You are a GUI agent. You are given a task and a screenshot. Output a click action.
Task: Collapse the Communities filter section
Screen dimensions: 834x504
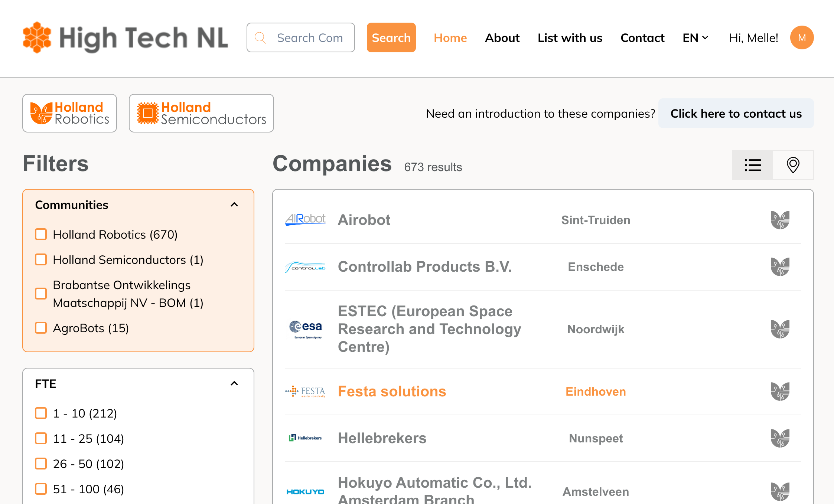[234, 204]
